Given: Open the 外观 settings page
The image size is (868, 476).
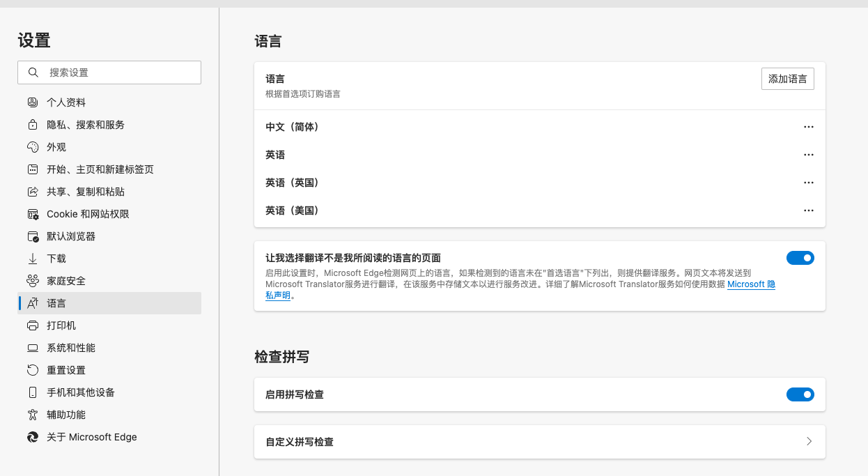Looking at the screenshot, I should [x=55, y=146].
